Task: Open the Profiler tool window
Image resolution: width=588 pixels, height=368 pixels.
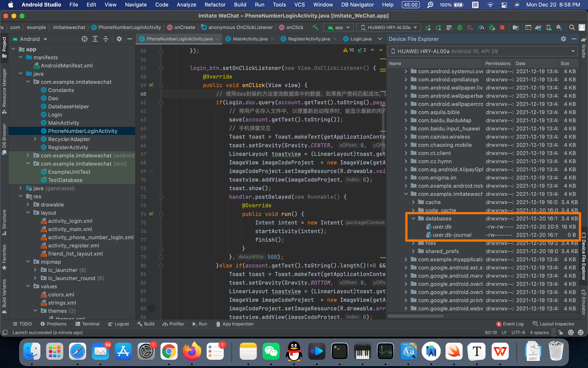Action: pos(174,324)
